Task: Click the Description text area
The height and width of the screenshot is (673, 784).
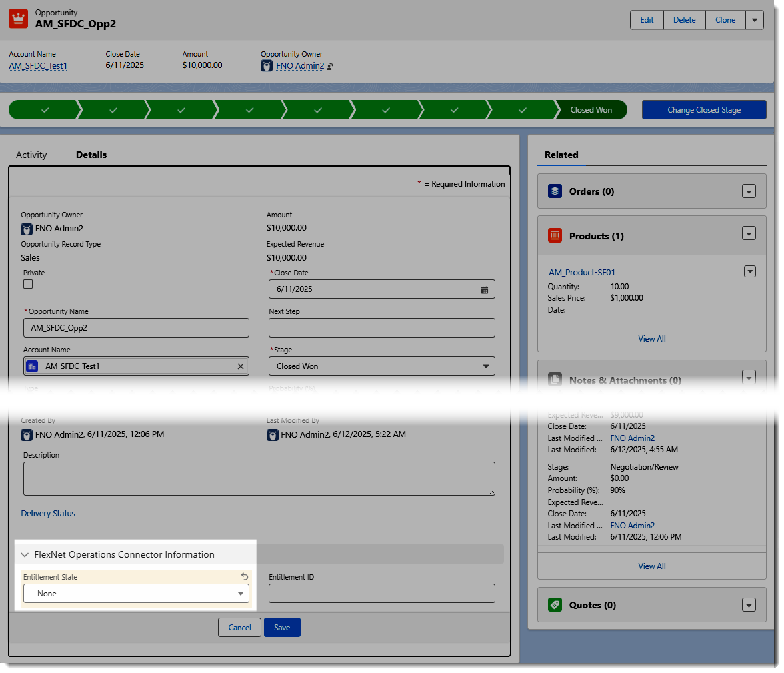Action: 259,479
